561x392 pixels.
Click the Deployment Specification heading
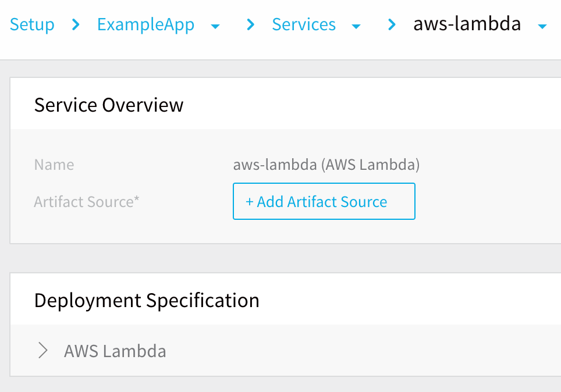[147, 301]
